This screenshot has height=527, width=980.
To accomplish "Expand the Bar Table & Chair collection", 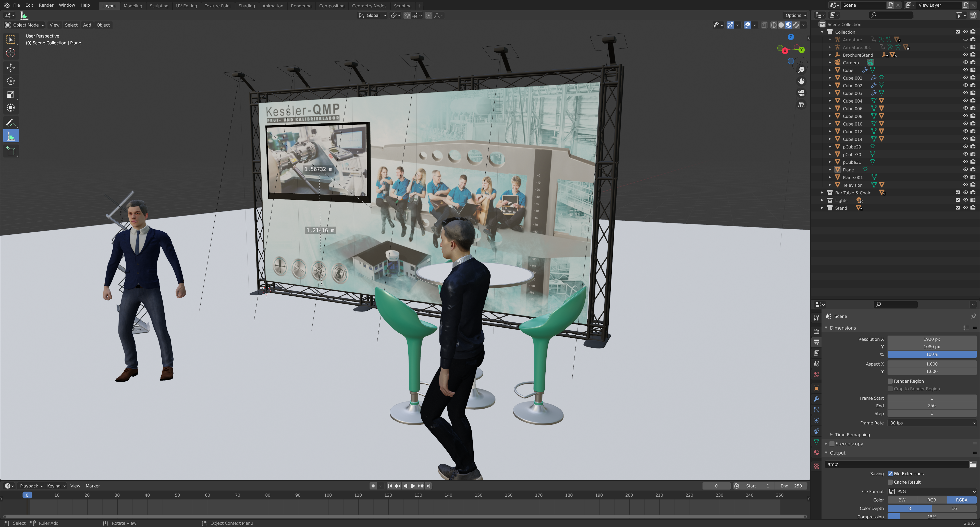I will click(823, 193).
